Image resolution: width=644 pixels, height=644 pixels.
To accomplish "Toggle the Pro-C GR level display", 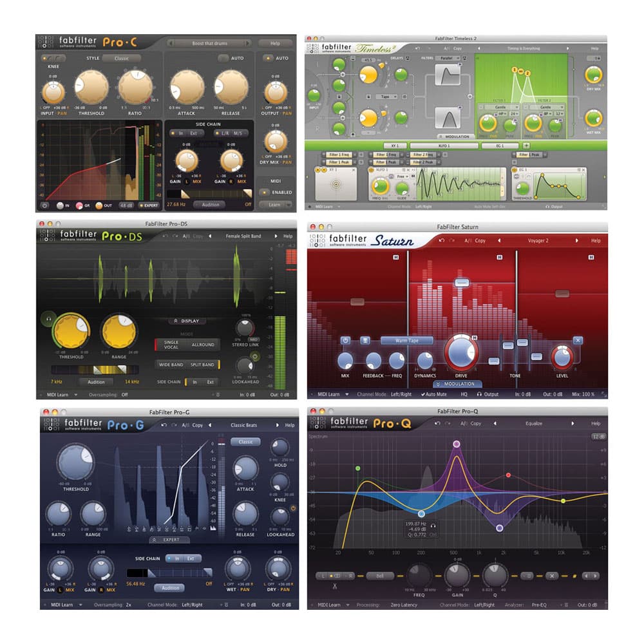I will 79,205.
